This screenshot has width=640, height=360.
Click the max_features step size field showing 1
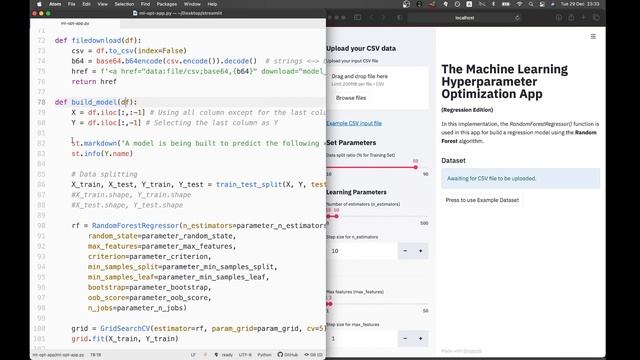tap(362, 338)
